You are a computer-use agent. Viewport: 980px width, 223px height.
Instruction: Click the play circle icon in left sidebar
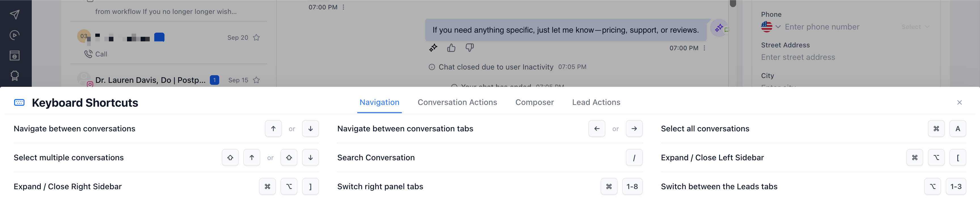(x=14, y=35)
